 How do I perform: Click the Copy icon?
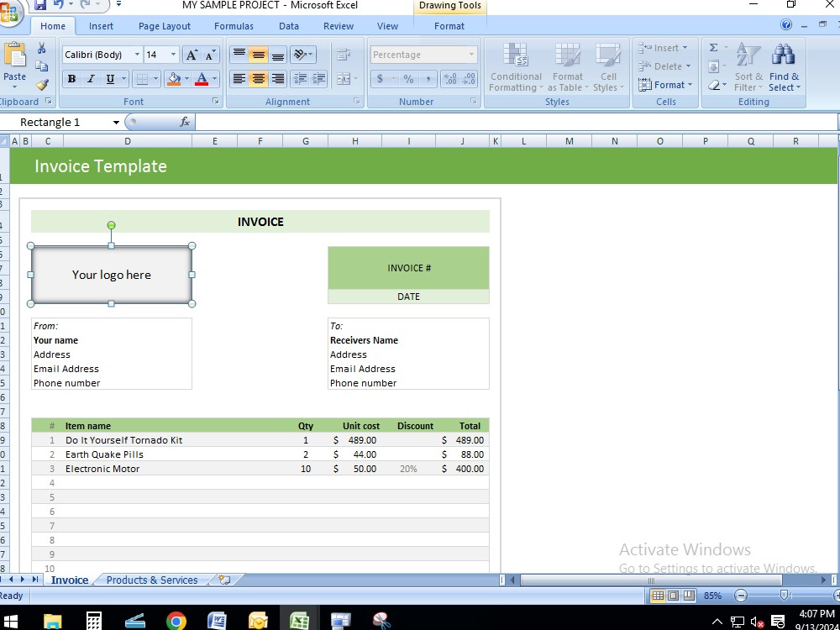[x=42, y=66]
